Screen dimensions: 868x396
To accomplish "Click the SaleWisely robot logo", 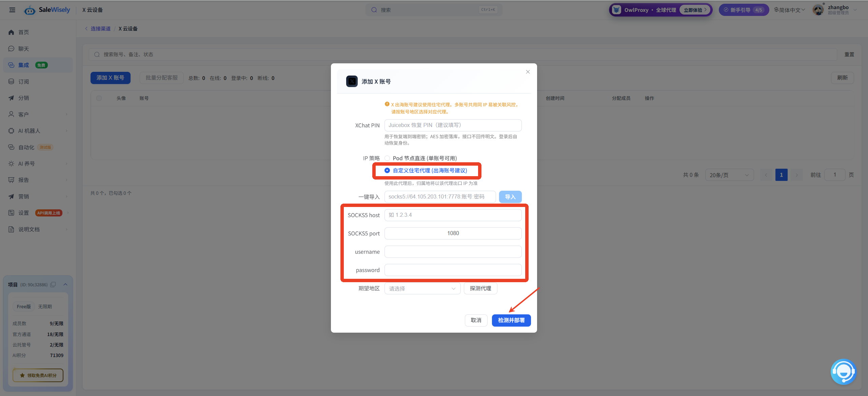I will (30, 10).
